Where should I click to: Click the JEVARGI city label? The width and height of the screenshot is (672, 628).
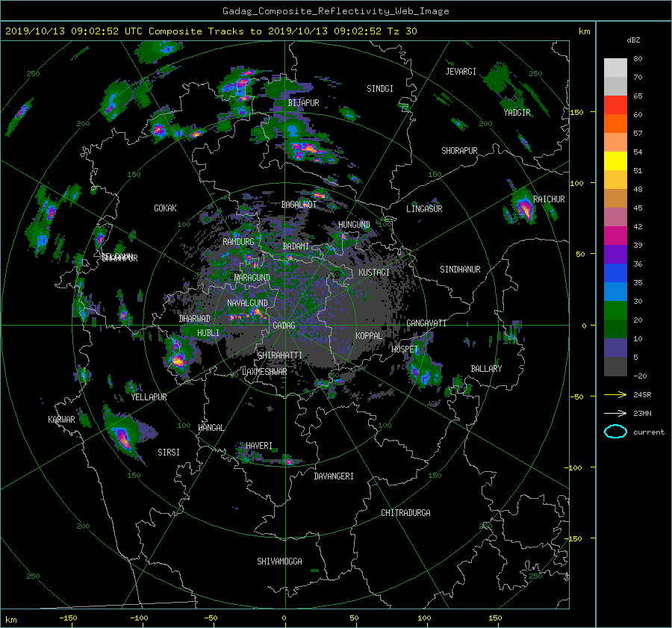(x=461, y=72)
